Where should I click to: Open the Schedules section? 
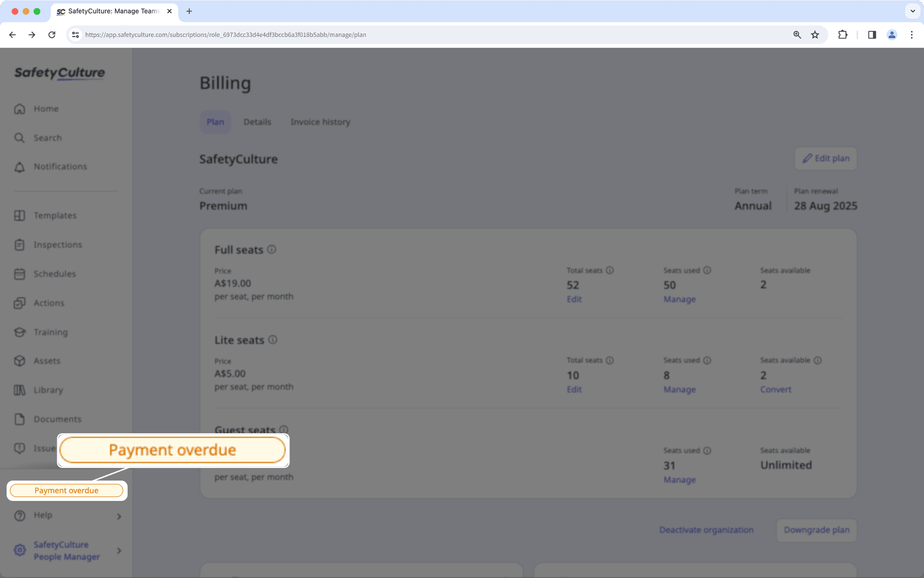point(54,274)
